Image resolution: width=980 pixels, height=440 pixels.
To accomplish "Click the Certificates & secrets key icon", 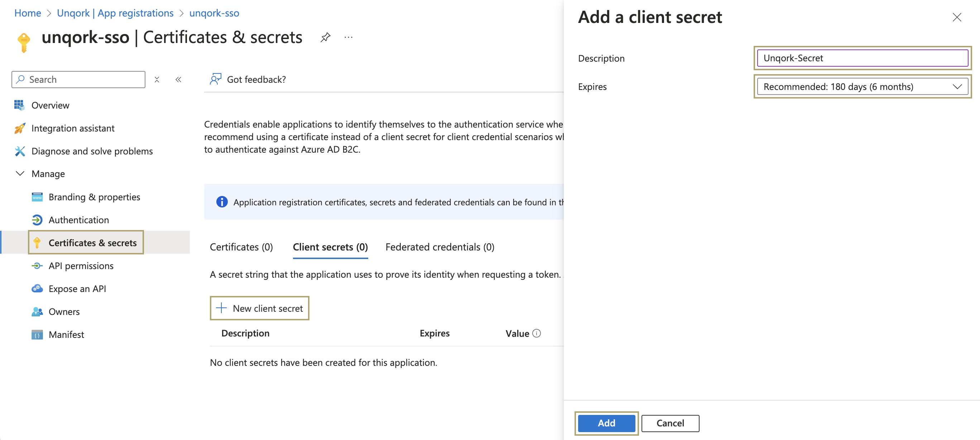I will coord(37,243).
